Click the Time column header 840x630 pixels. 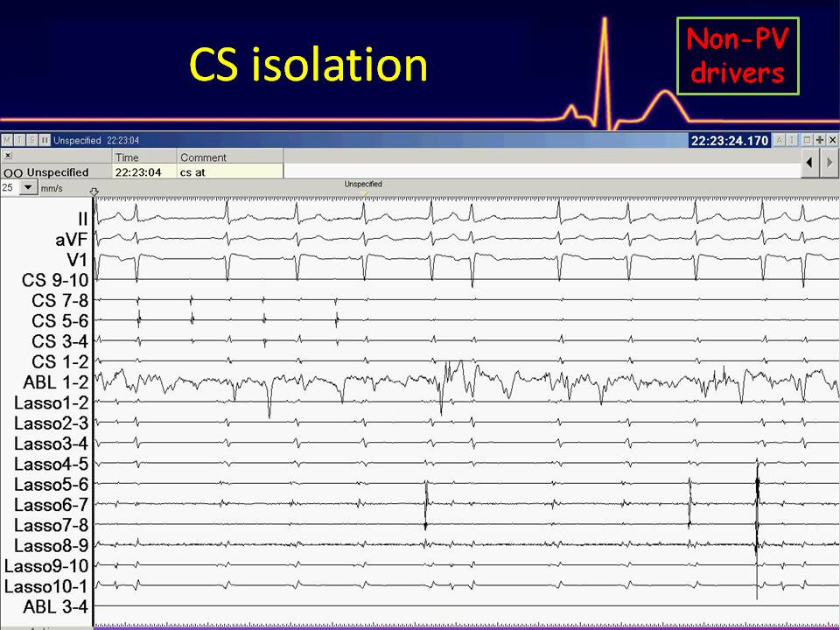pyautogui.click(x=127, y=157)
